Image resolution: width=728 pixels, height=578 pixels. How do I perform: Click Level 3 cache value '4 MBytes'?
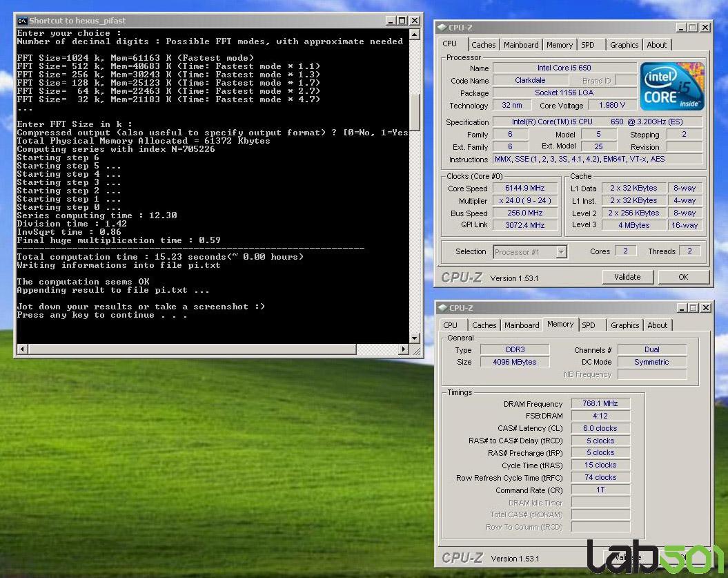633,225
